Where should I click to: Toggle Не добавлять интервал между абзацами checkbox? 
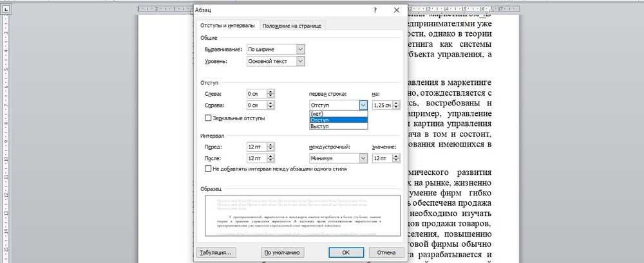(x=208, y=168)
